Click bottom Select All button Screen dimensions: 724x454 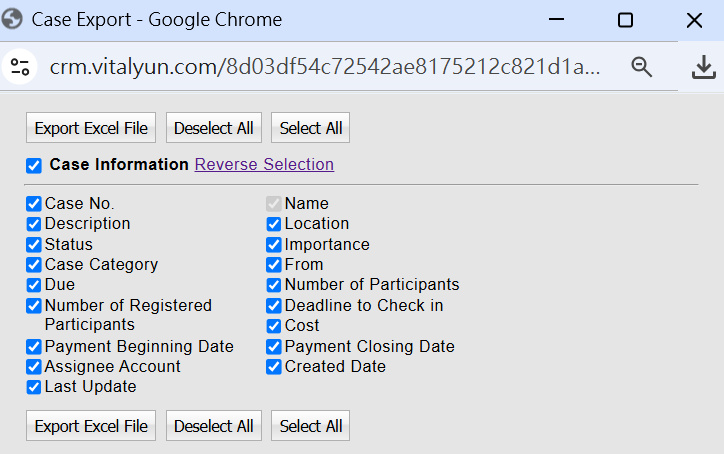point(310,426)
